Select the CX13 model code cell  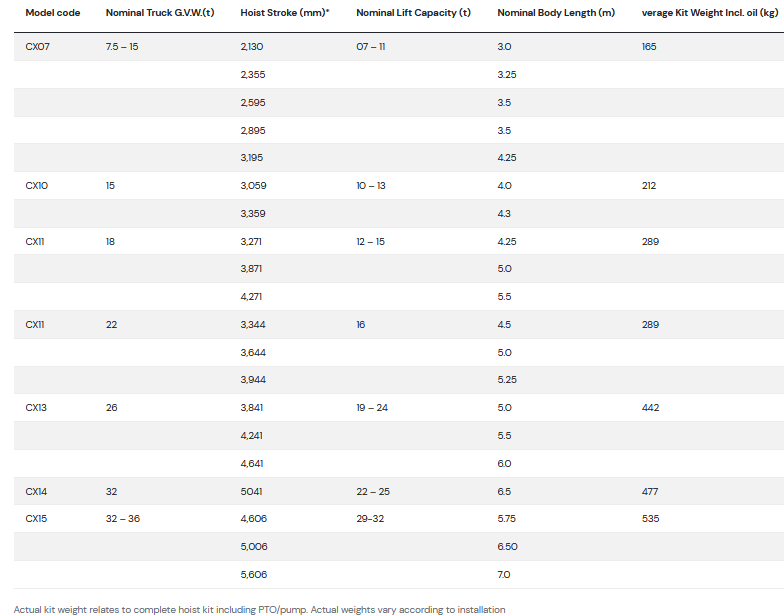click(37, 408)
